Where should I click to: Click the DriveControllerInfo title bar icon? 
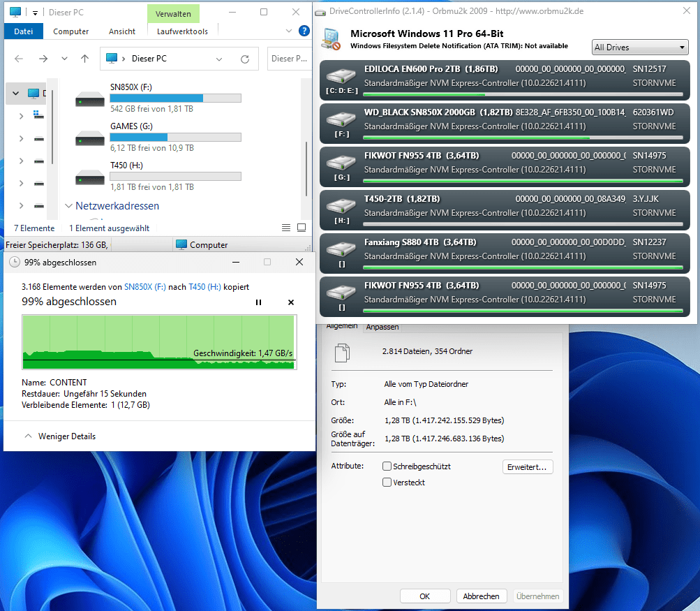coord(320,12)
